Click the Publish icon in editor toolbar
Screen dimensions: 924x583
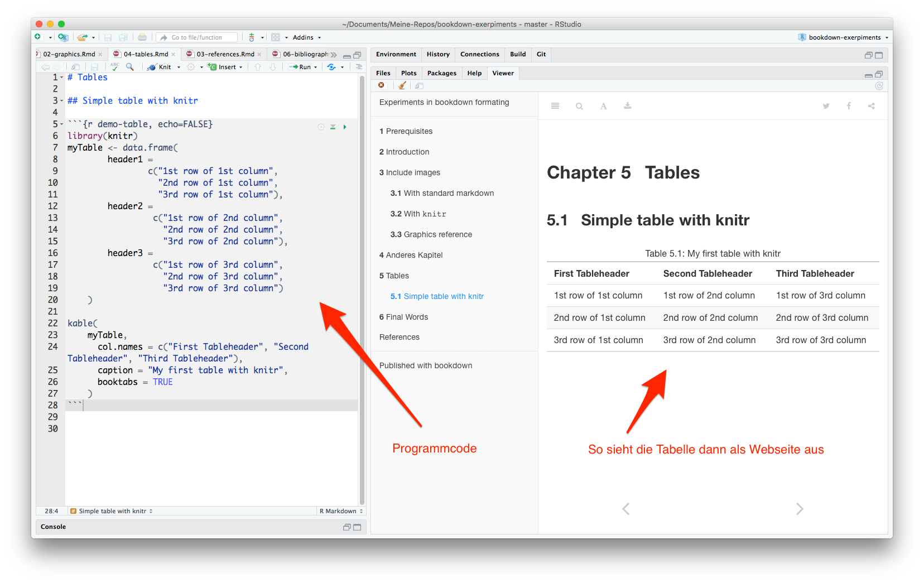pos(331,67)
